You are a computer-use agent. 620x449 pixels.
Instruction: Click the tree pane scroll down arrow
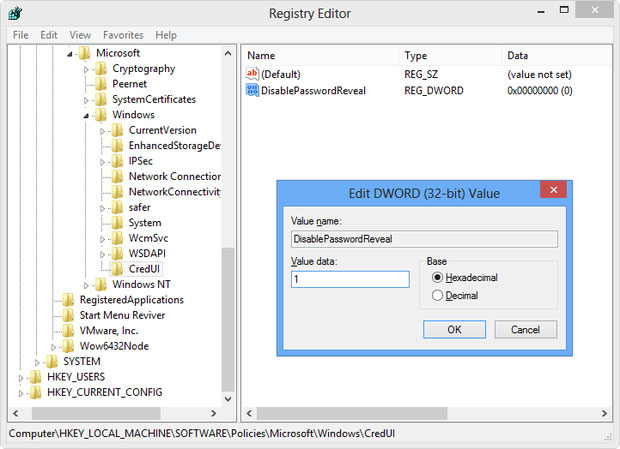pyautogui.click(x=228, y=399)
